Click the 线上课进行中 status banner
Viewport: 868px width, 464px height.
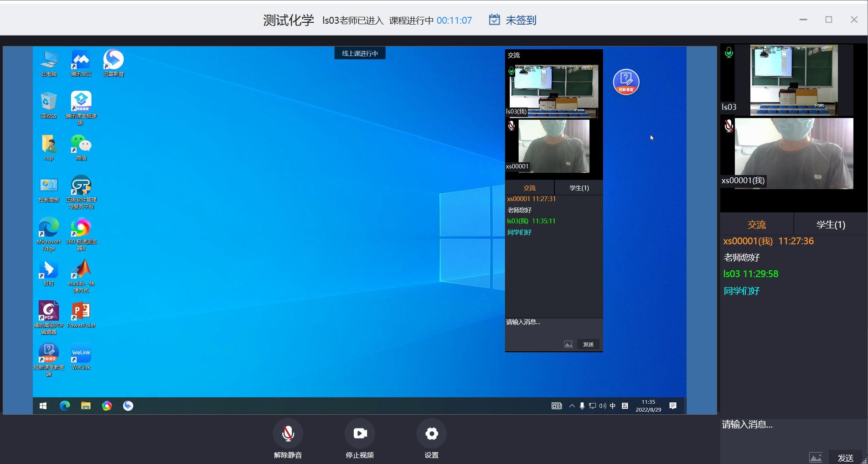click(360, 53)
